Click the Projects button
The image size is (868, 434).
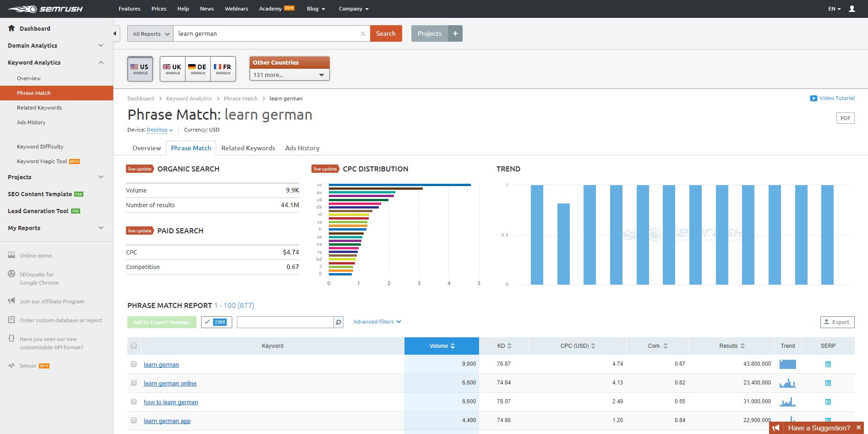coord(430,33)
